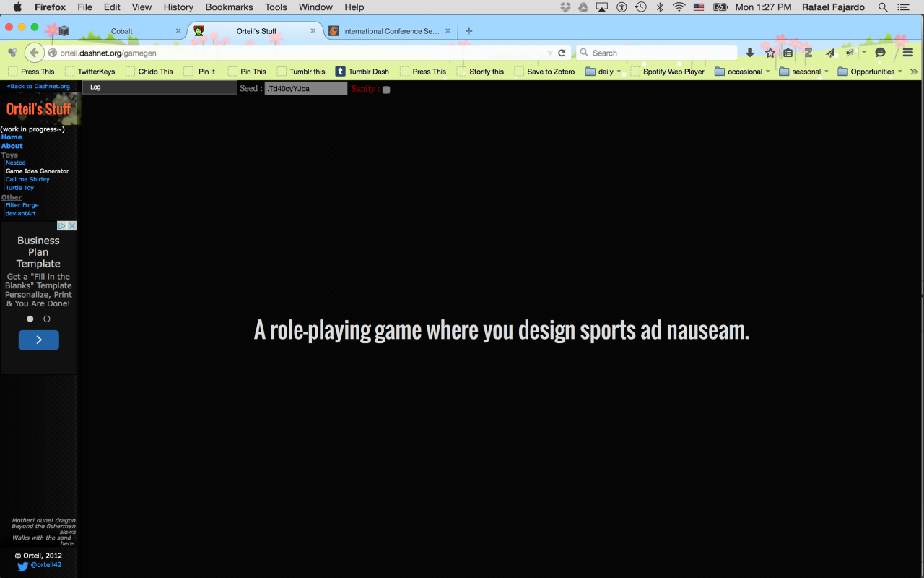Click the Seed input field
The width and height of the screenshot is (924, 578).
[x=305, y=88]
